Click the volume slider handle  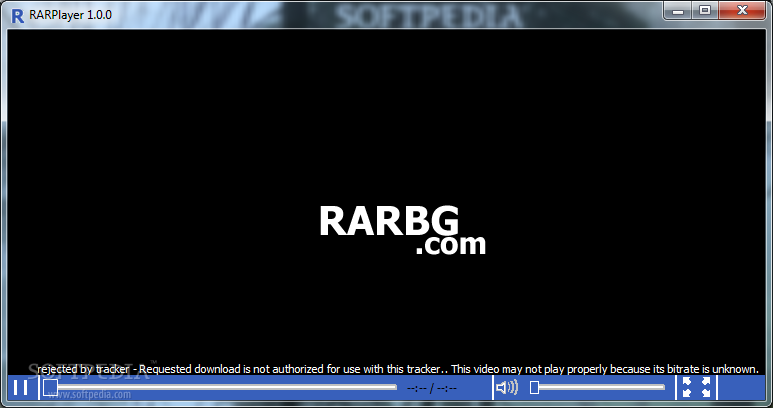pyautogui.click(x=534, y=387)
